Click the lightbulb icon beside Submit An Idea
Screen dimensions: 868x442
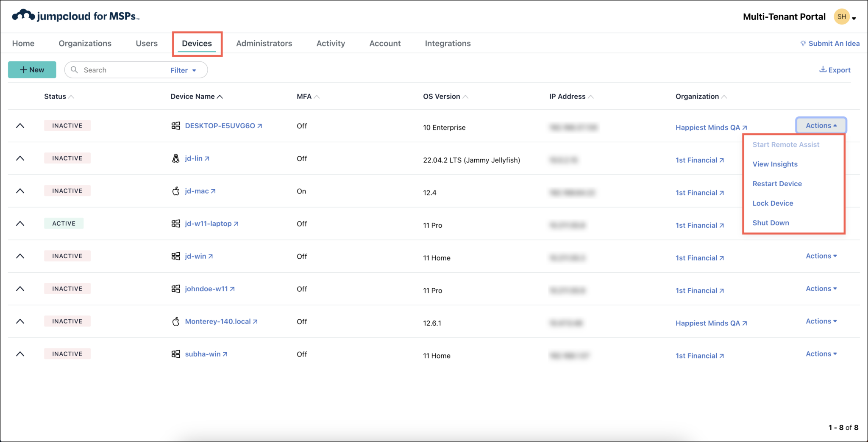tap(804, 43)
